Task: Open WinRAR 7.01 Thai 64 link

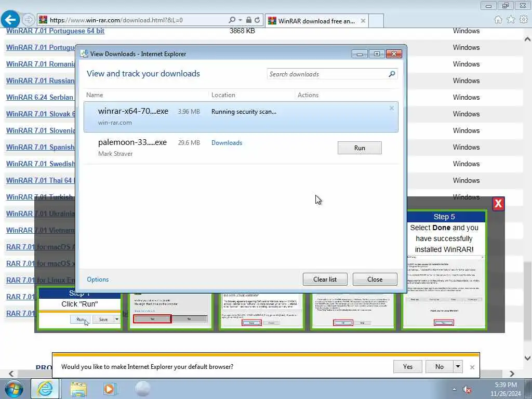Action: click(41, 180)
